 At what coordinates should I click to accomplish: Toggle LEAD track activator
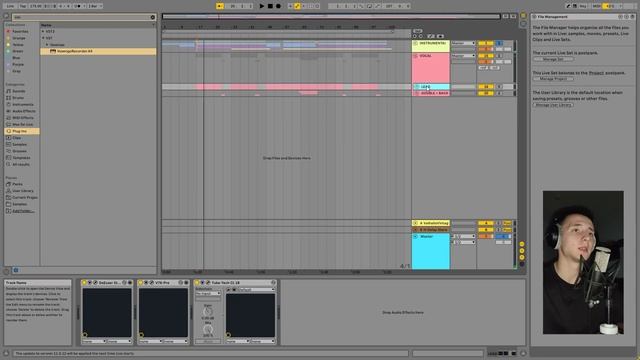[486, 87]
